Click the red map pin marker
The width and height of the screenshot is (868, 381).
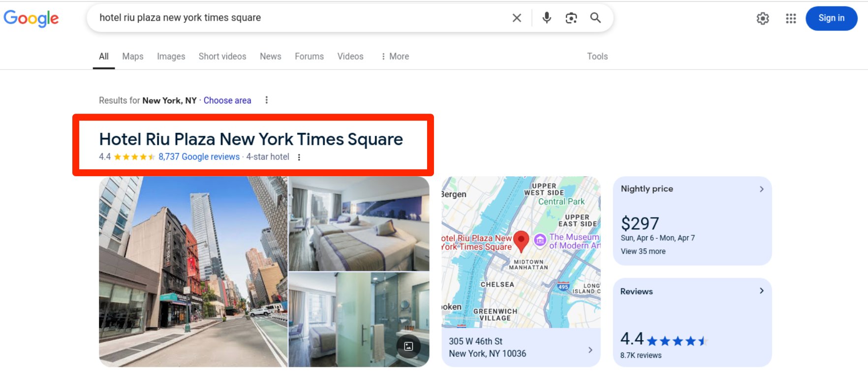(x=521, y=241)
